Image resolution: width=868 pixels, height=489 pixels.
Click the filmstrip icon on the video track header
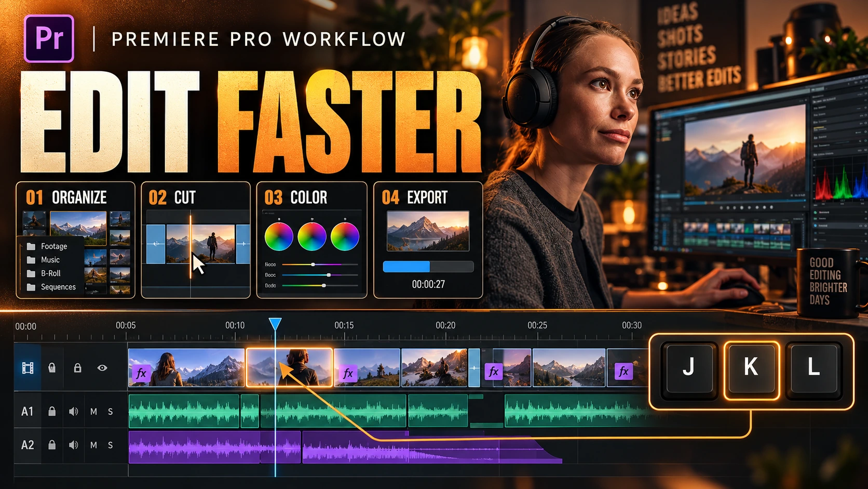pos(28,368)
